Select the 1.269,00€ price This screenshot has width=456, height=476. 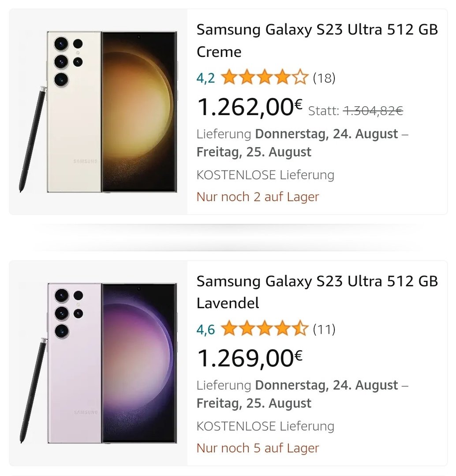(x=249, y=358)
